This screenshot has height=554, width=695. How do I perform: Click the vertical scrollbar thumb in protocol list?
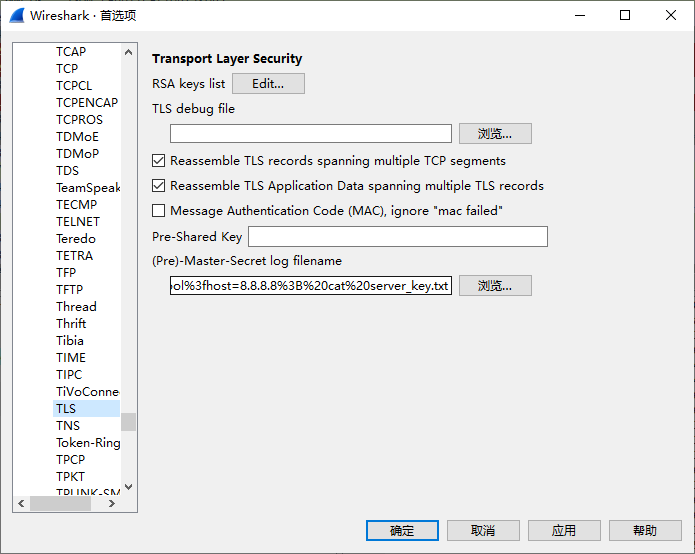coord(129,422)
